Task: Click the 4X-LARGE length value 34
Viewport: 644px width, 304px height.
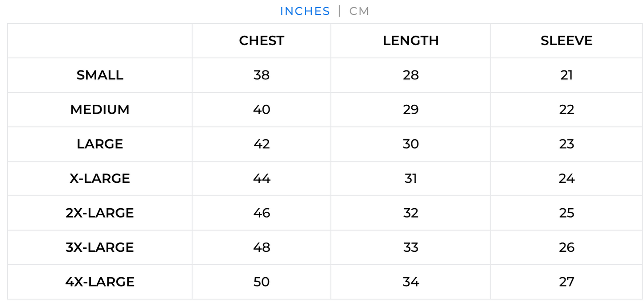Action: click(x=410, y=282)
